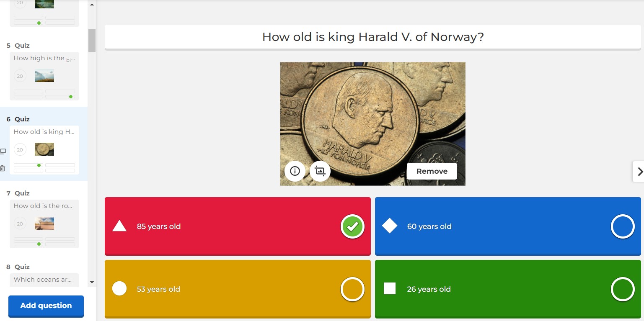
Task: Mark "60 years old" as correct answer
Action: [623, 226]
